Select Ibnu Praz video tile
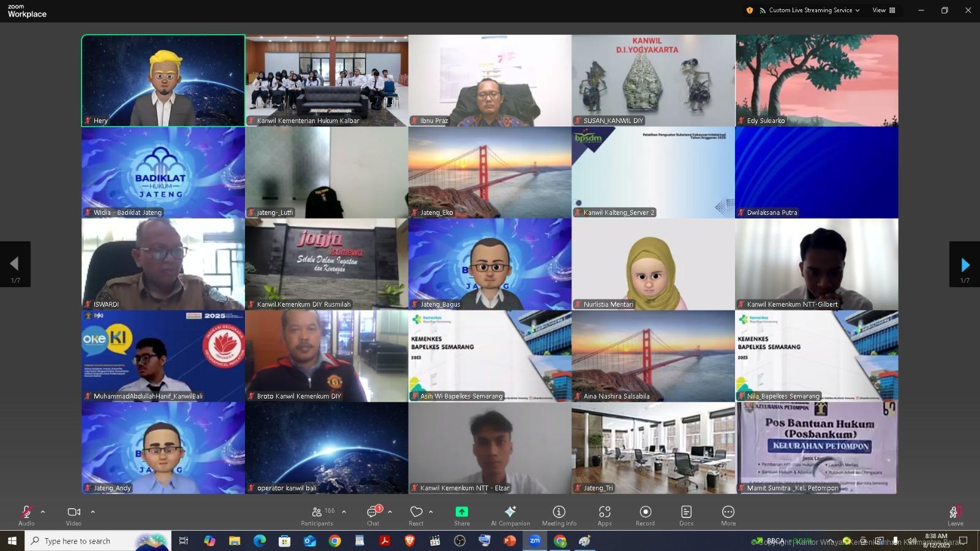 [x=490, y=80]
